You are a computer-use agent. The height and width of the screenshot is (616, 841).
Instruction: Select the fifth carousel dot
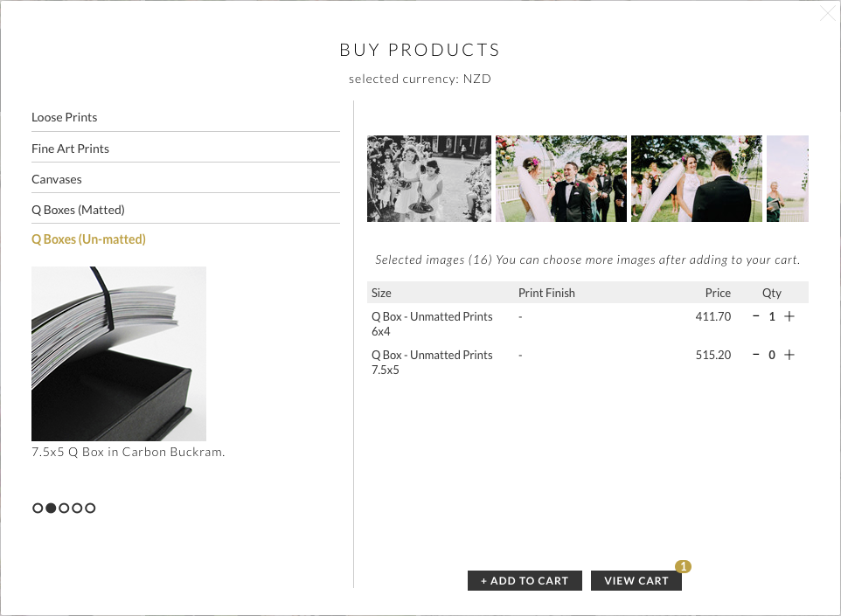pos(90,508)
